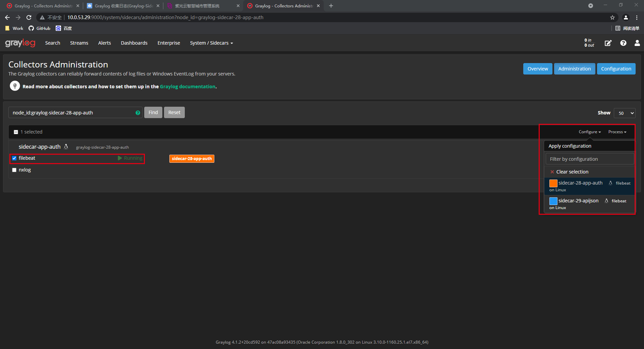The width and height of the screenshot is (644, 349).
Task: Open the Show page-size dropdown
Action: point(624,113)
